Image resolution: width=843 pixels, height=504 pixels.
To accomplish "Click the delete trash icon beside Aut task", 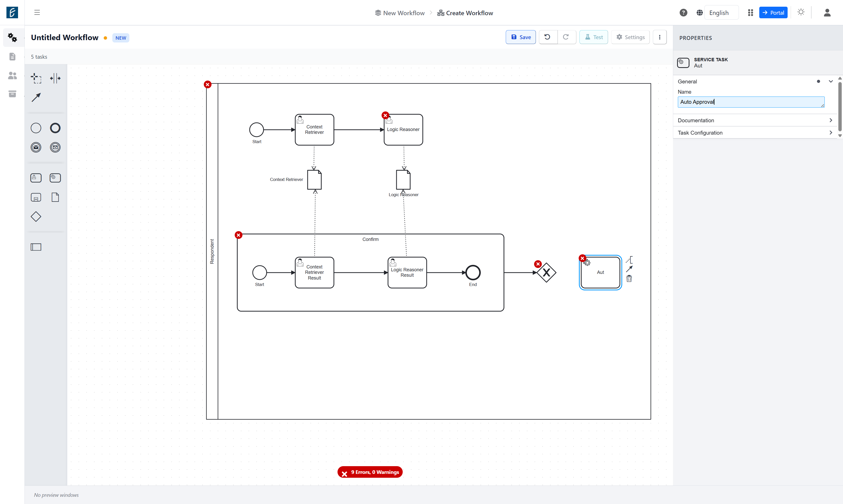I will [629, 279].
